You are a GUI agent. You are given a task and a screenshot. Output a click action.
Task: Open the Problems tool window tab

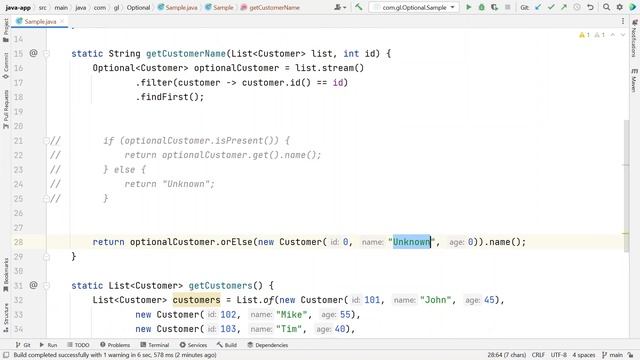point(115,345)
